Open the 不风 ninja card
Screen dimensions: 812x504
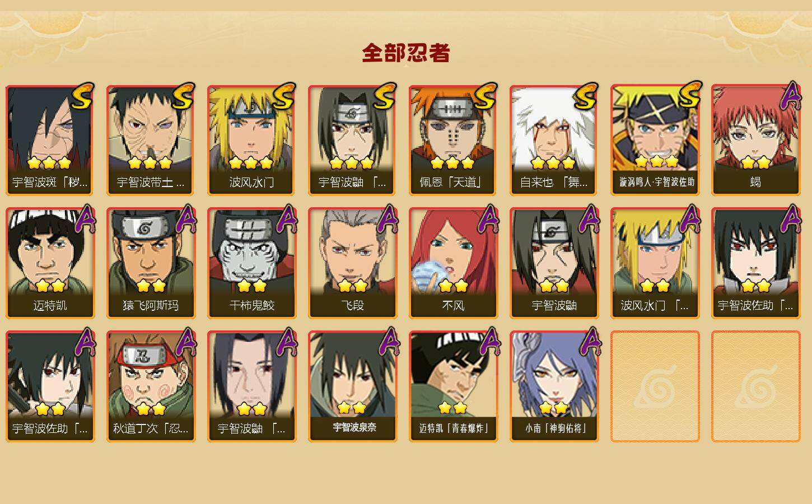coord(453,263)
